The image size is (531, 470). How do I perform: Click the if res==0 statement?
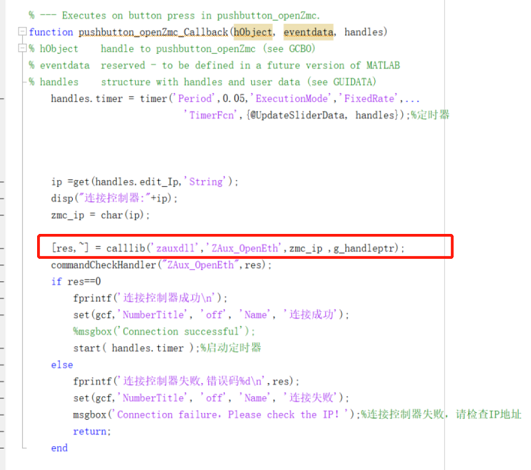coord(76,281)
